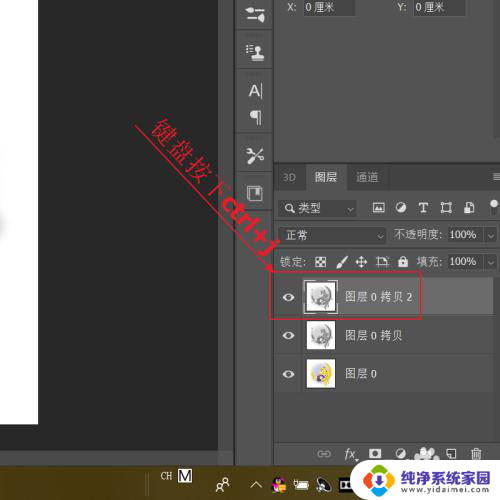Open the 类型 layer filter dropdown
Image resolution: width=500 pixels, height=500 pixels.
tap(317, 209)
